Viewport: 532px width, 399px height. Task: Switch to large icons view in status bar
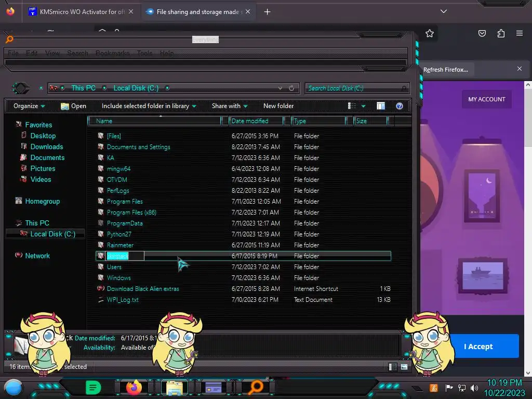404,367
